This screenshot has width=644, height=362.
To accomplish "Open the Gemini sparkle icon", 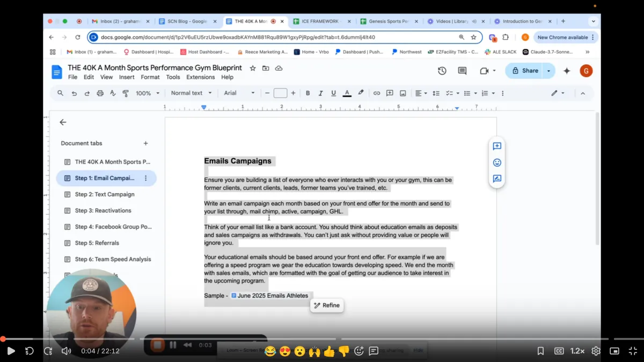I will pyautogui.click(x=567, y=71).
